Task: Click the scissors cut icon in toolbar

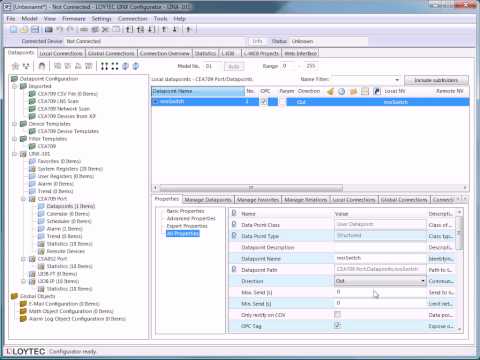Action: tap(105, 29)
